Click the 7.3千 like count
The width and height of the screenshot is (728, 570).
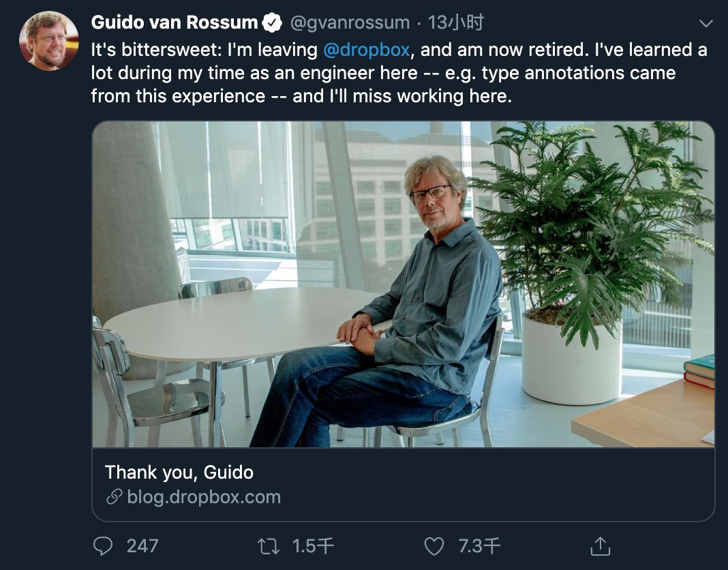point(479,545)
